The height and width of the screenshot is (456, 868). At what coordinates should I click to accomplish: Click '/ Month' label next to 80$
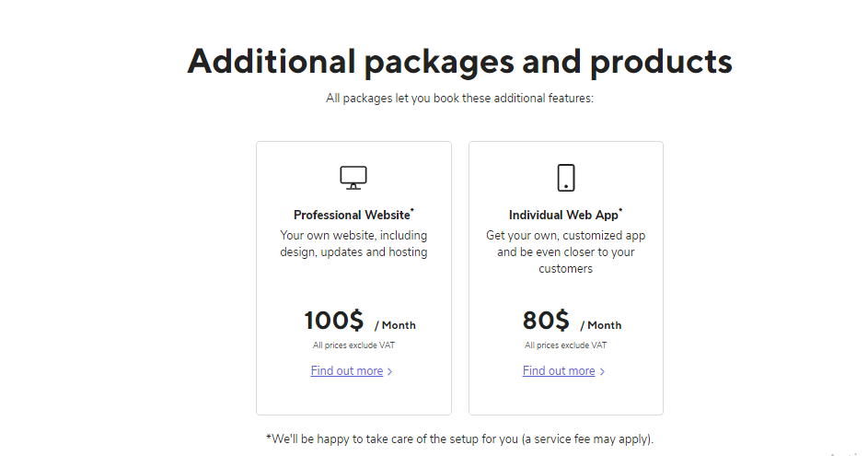[601, 325]
